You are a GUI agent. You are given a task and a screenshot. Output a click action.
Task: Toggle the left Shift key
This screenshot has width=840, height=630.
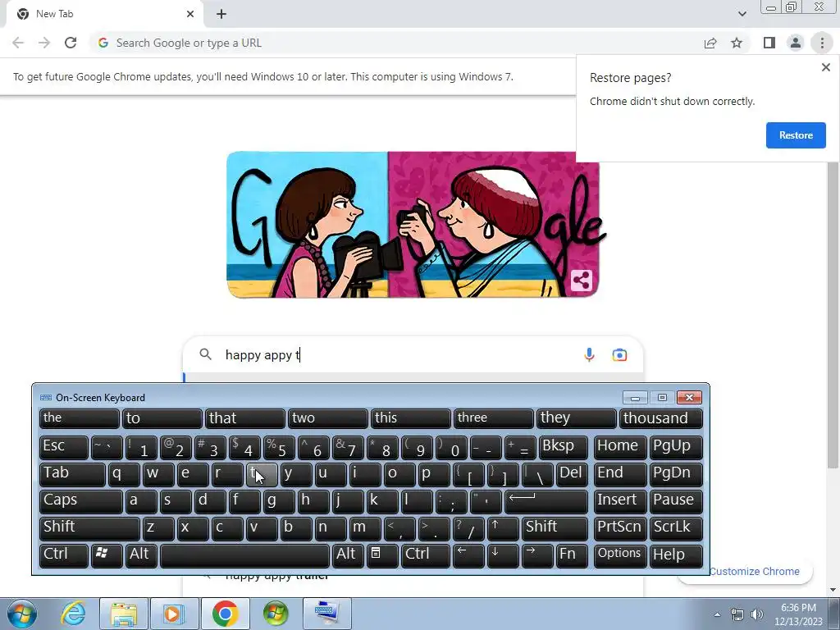[x=89, y=528]
